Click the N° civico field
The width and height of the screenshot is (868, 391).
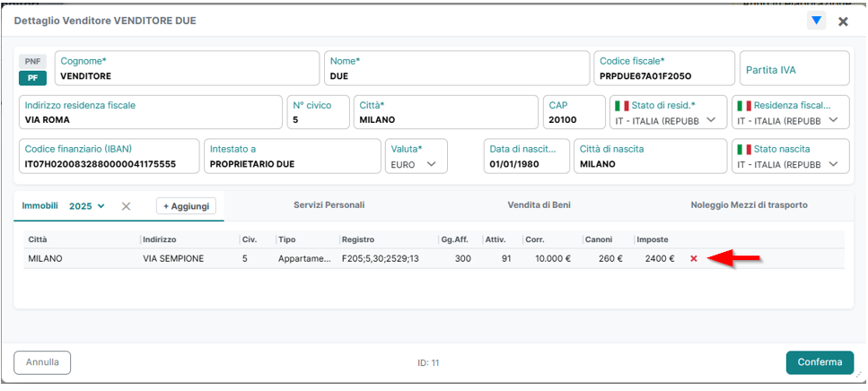pos(319,112)
